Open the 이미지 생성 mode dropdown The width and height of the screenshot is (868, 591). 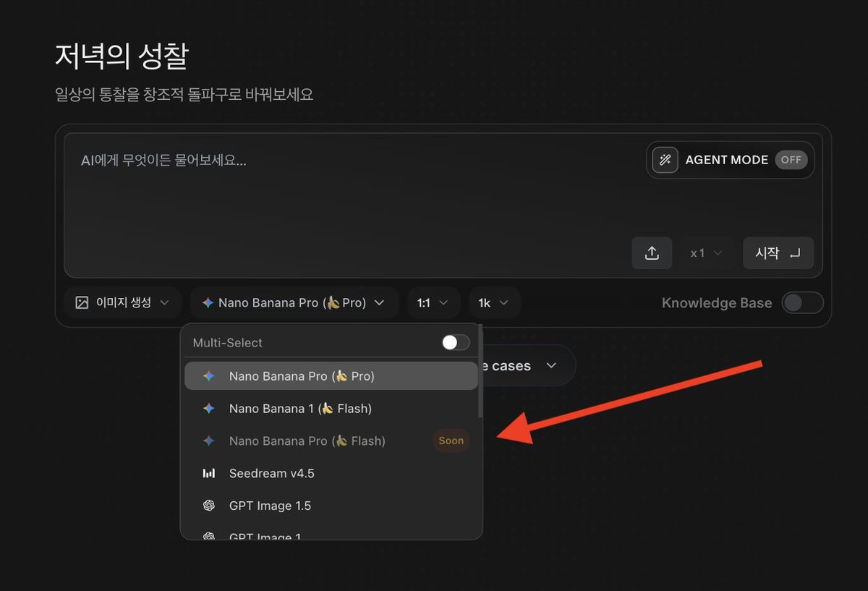pyautogui.click(x=123, y=302)
